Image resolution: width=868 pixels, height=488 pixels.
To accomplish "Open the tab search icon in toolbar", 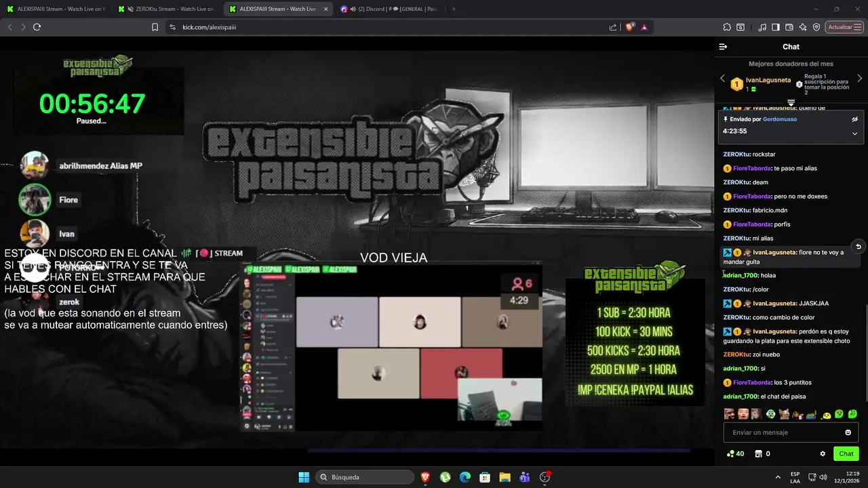I will click(741, 27).
